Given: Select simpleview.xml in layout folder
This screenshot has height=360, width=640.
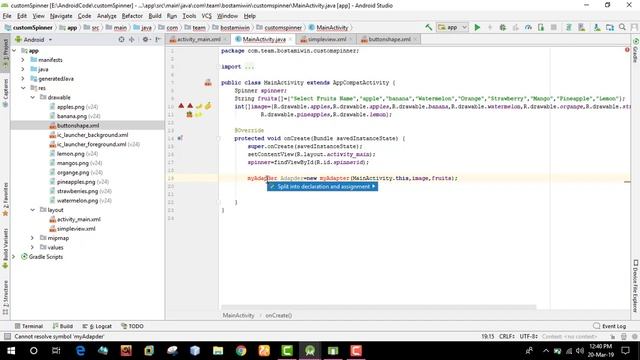Looking at the screenshot, I should point(76,229).
